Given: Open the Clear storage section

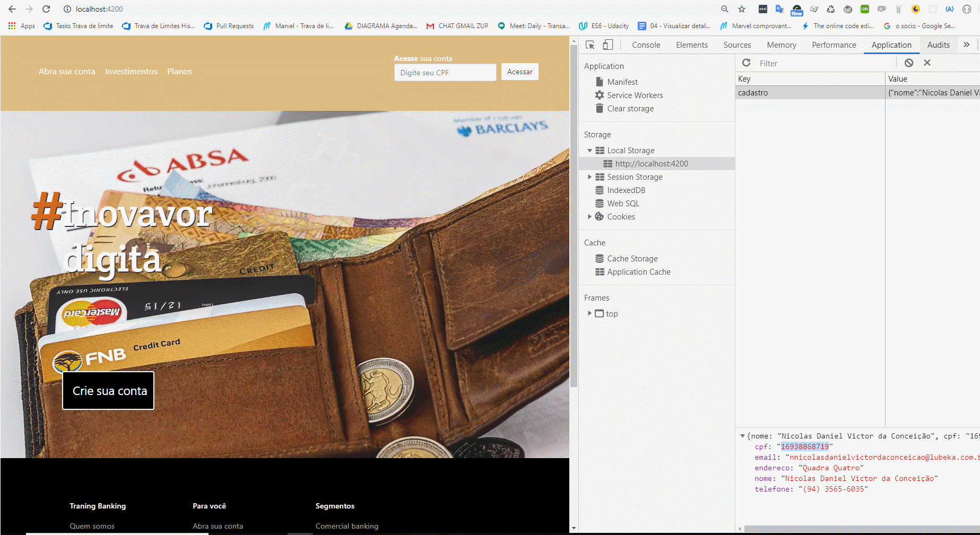Looking at the screenshot, I should pyautogui.click(x=630, y=108).
